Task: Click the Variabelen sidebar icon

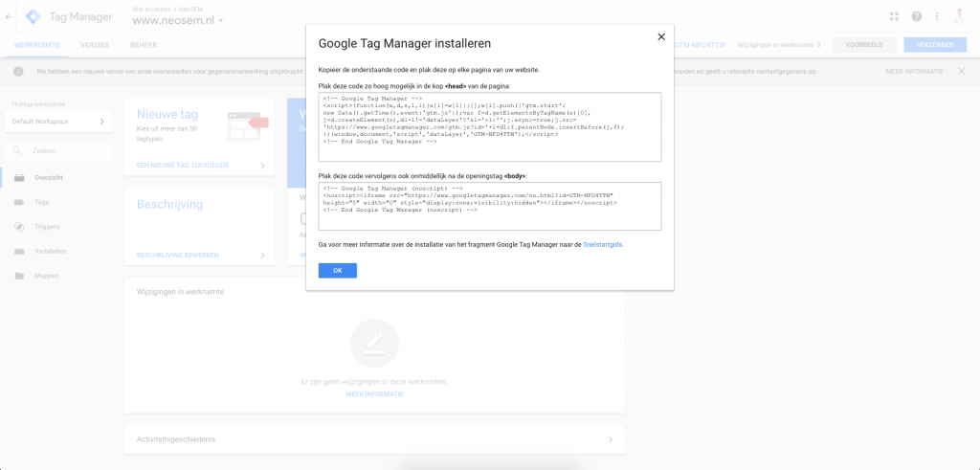Action: (19, 251)
